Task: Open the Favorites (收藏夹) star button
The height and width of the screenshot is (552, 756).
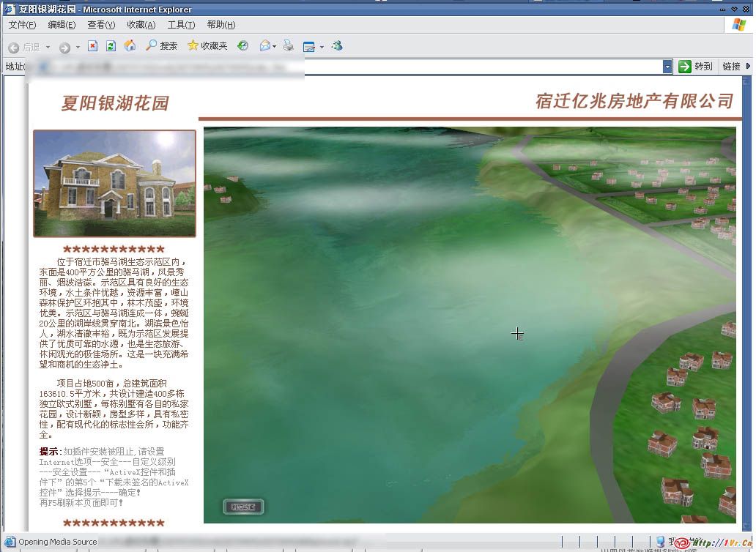Action: (207, 46)
